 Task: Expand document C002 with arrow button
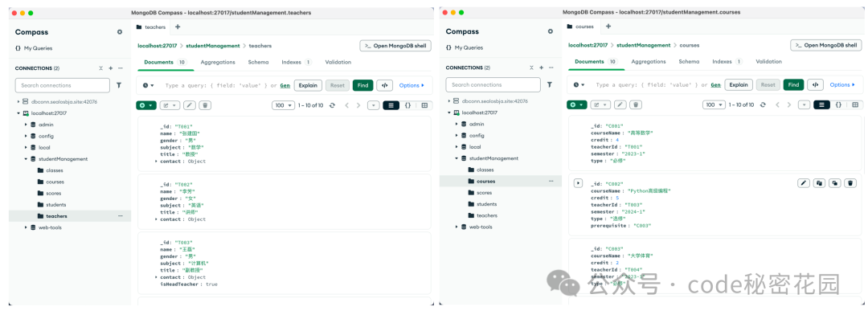click(x=578, y=182)
